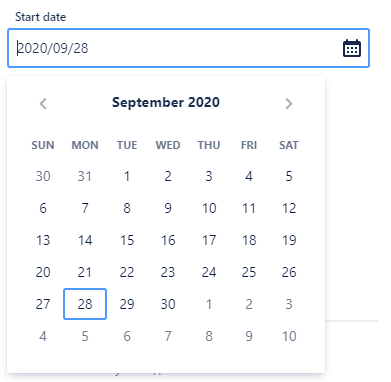The image size is (391, 382).
Task: Select September 28 highlighted date
Action: tap(85, 304)
